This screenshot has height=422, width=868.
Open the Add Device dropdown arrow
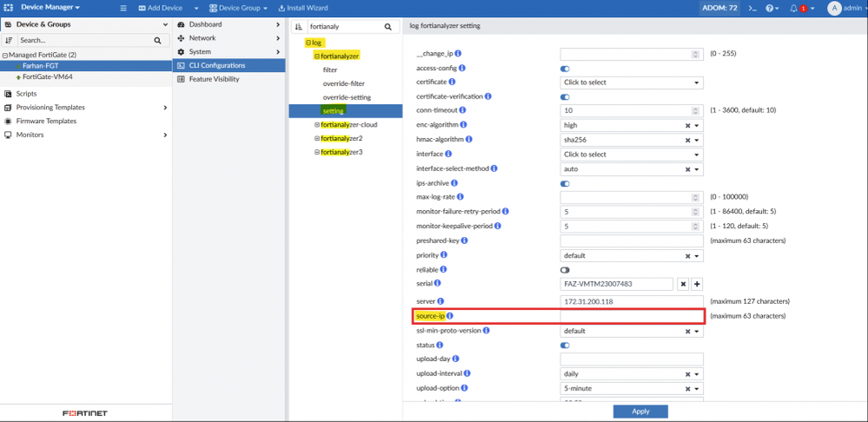196,9
